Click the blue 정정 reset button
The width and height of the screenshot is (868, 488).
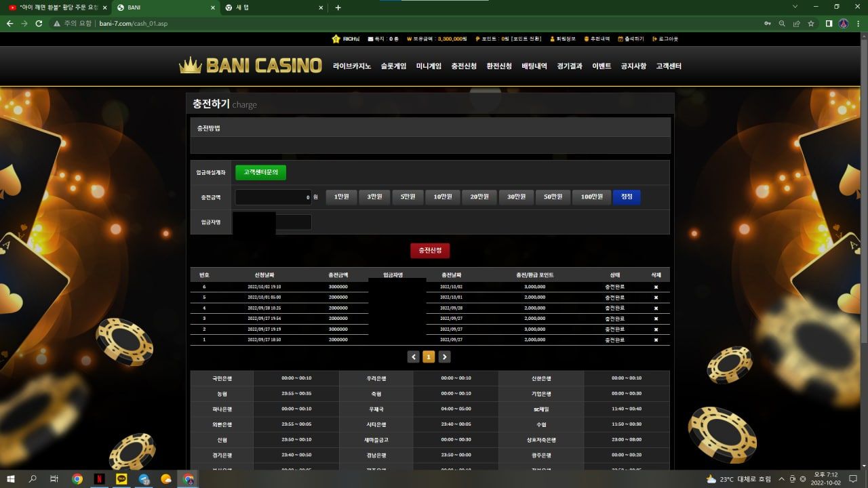tap(627, 197)
